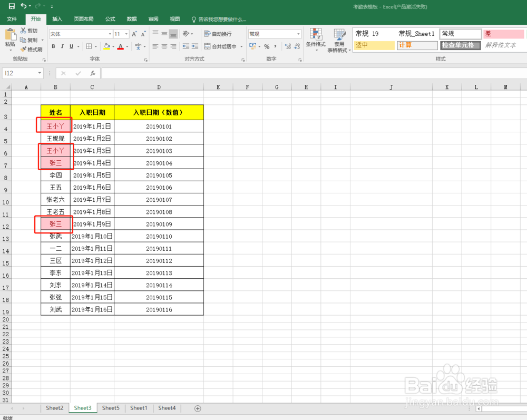
Task: Click the phonetic guide wén icon
Action: tap(138, 46)
